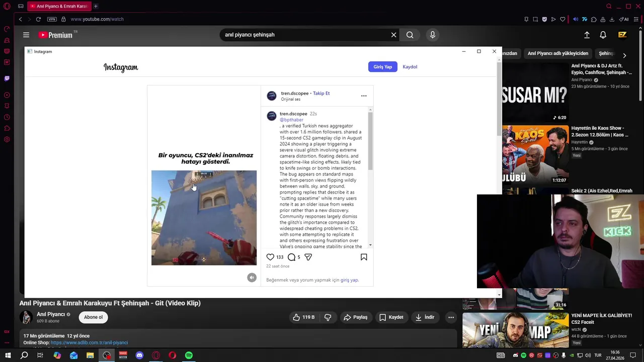644x362 pixels.
Task: Open Spotify from taskbar
Action: coord(189,355)
